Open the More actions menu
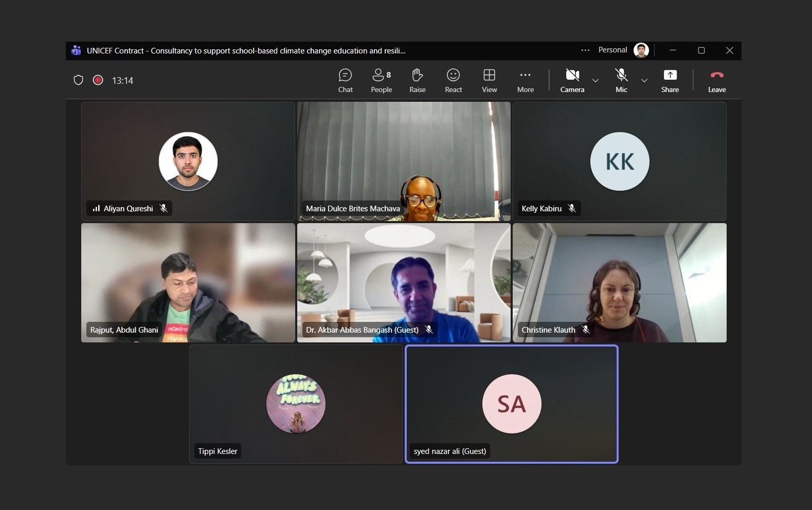Image resolution: width=812 pixels, height=510 pixels. [525, 81]
